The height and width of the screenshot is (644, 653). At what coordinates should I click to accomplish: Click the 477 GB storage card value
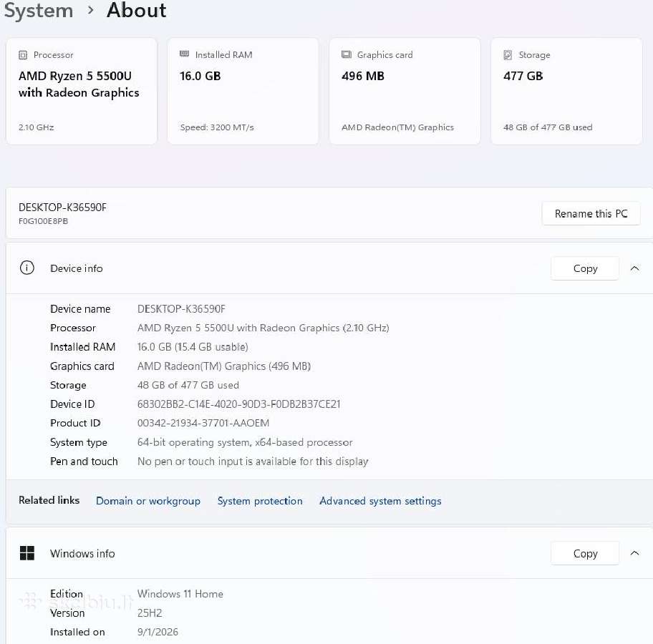523,76
